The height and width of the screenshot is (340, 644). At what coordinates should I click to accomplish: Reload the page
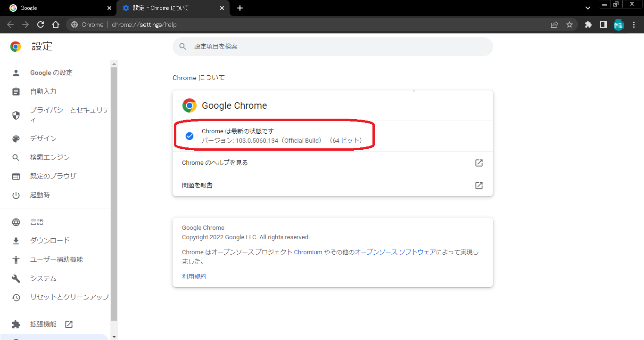pyautogui.click(x=41, y=24)
